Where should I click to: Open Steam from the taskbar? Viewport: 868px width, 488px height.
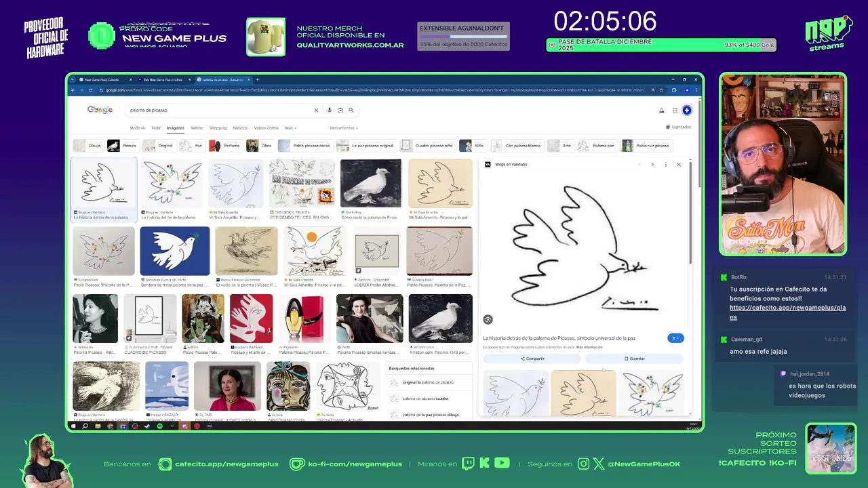point(148,426)
